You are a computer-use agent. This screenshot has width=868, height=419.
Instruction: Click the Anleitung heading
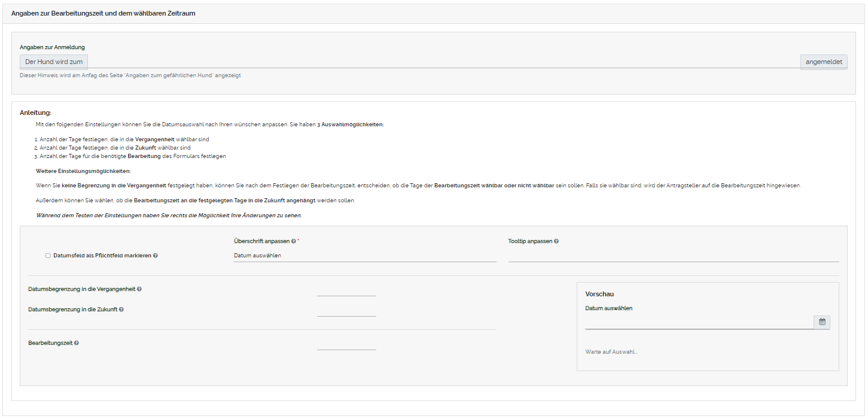(35, 113)
